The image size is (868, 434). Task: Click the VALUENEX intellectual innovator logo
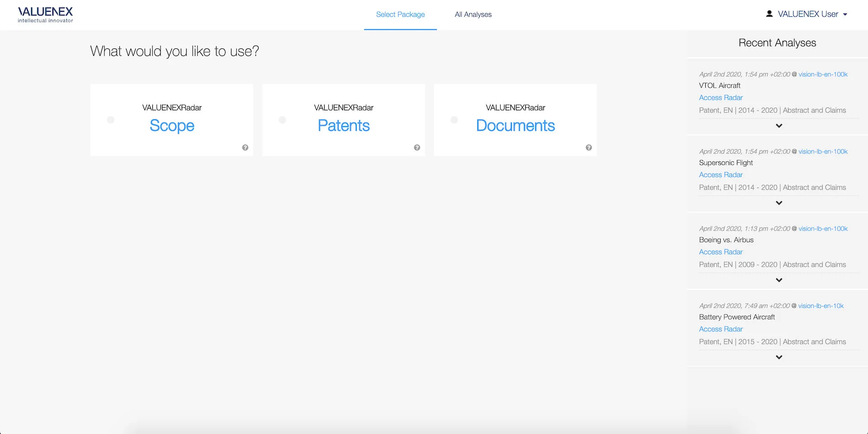[x=45, y=14]
